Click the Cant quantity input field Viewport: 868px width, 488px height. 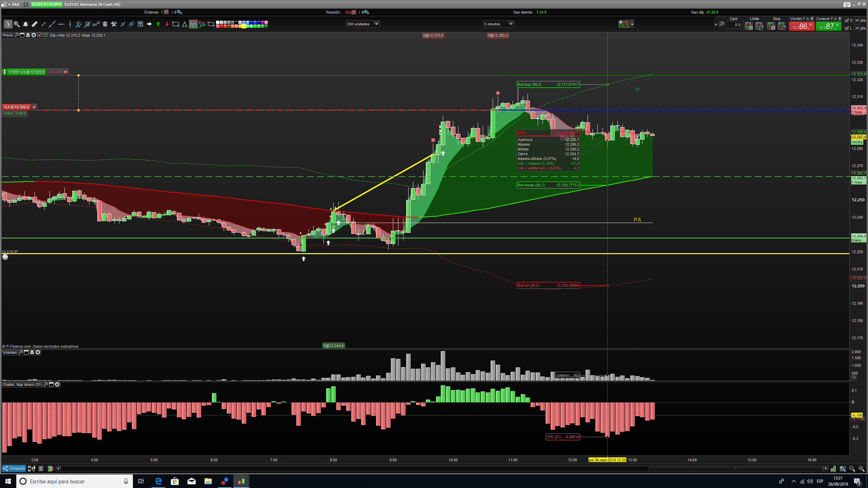tap(733, 25)
